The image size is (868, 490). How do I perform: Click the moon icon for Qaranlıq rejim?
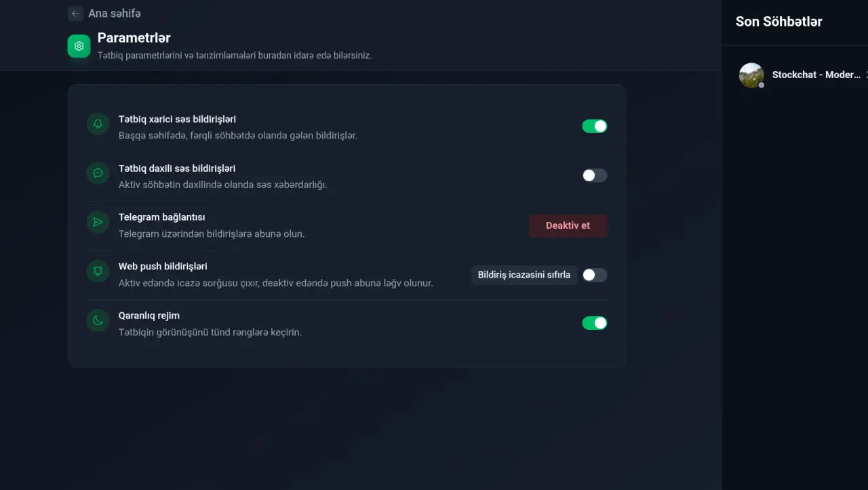98,320
